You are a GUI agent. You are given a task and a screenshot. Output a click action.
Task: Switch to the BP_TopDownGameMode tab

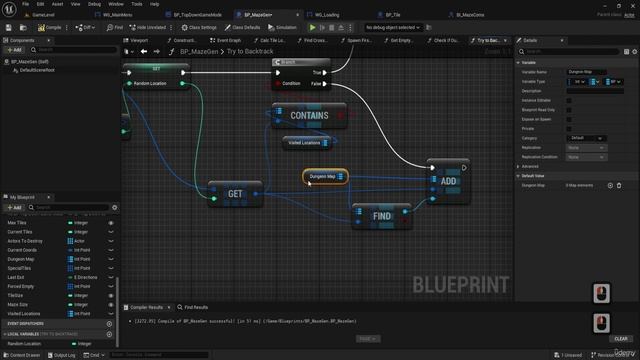[198, 15]
